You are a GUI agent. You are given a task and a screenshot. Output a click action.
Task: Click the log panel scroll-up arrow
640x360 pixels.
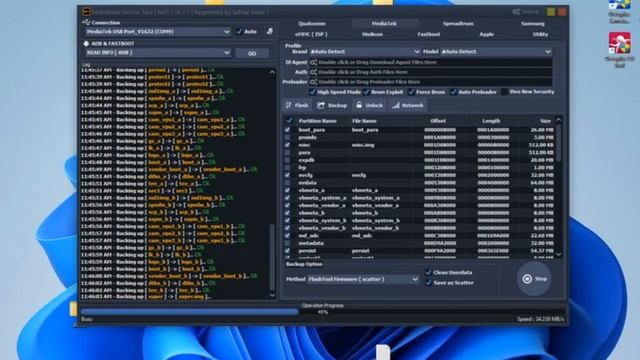[x=272, y=72]
